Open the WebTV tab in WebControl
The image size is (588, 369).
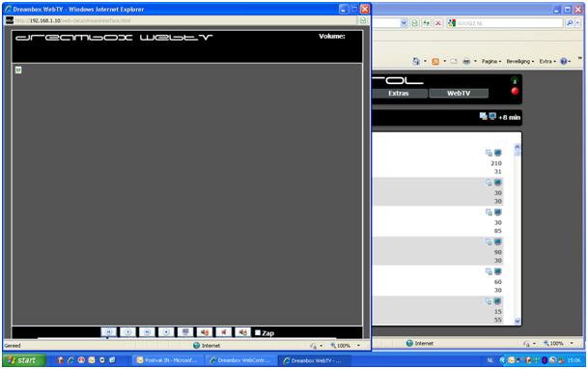pos(459,93)
